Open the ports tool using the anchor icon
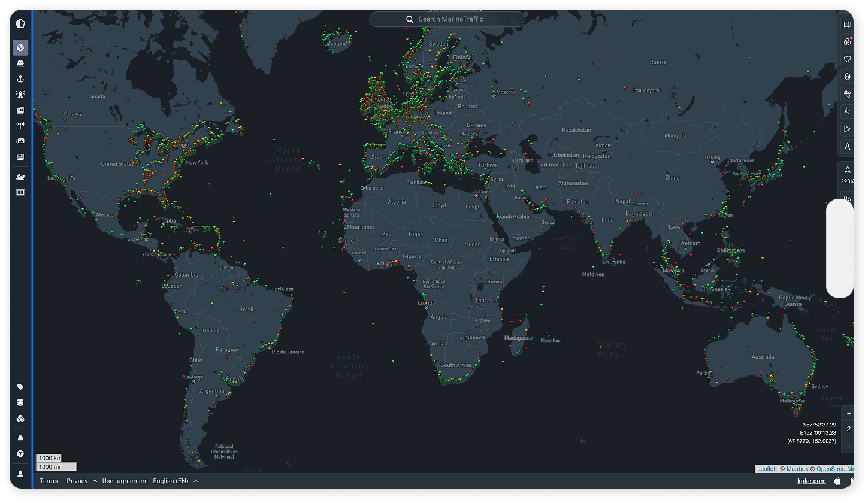 pos(20,78)
